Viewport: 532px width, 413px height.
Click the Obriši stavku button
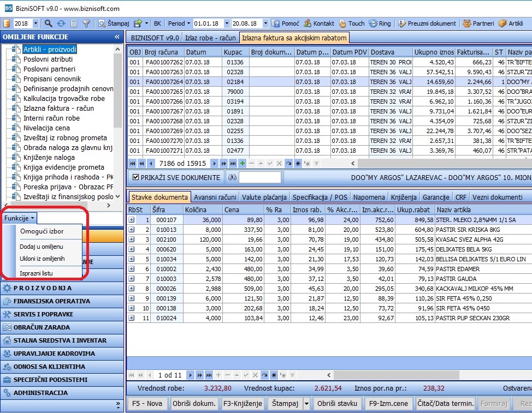coord(337,404)
